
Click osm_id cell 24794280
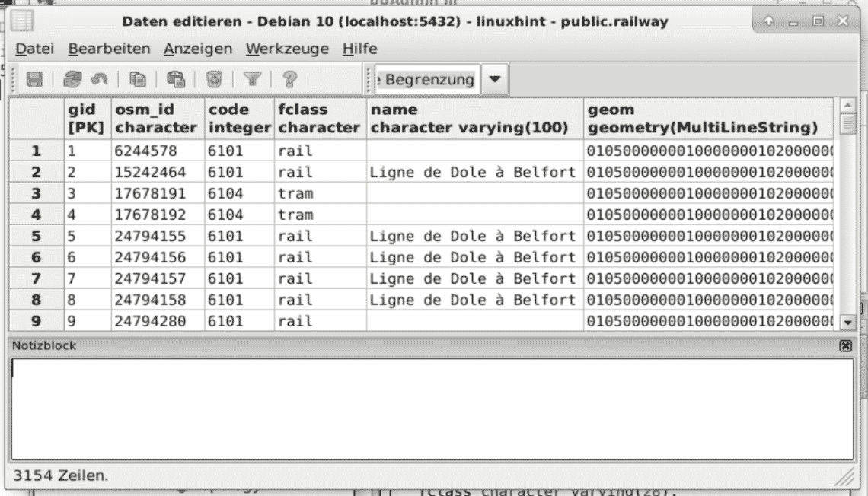coord(158,321)
